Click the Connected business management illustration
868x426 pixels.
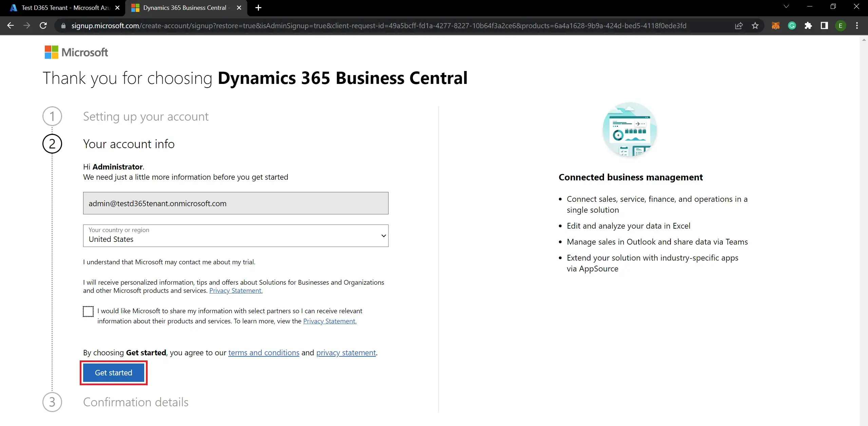point(629,129)
